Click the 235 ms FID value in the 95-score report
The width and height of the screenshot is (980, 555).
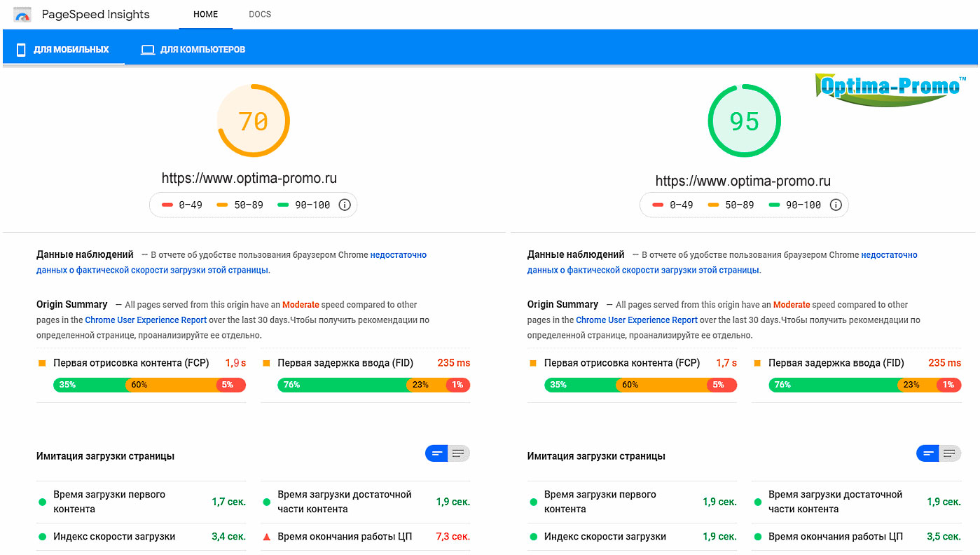click(945, 363)
